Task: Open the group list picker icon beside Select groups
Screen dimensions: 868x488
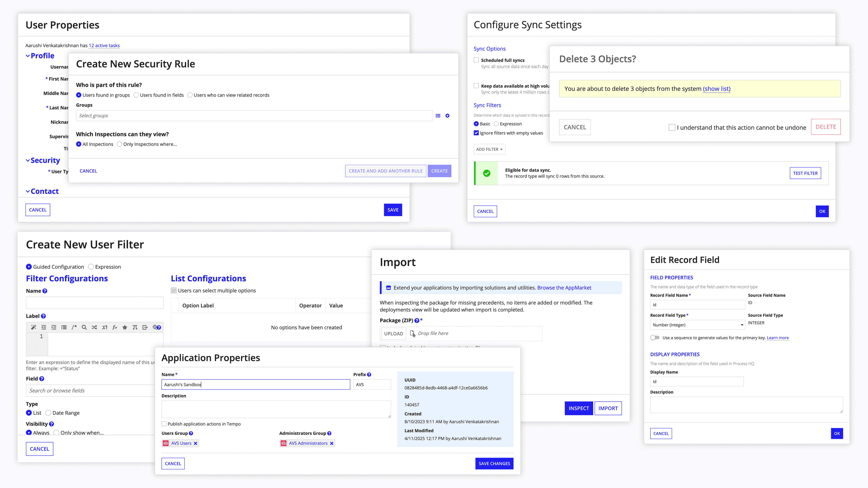Action: 438,115
